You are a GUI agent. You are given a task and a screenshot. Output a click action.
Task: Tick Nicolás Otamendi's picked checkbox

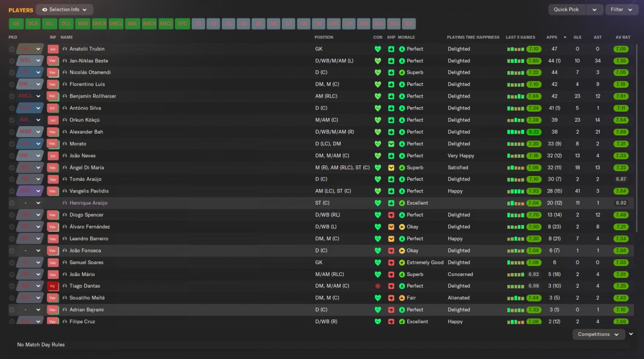[x=12, y=72]
